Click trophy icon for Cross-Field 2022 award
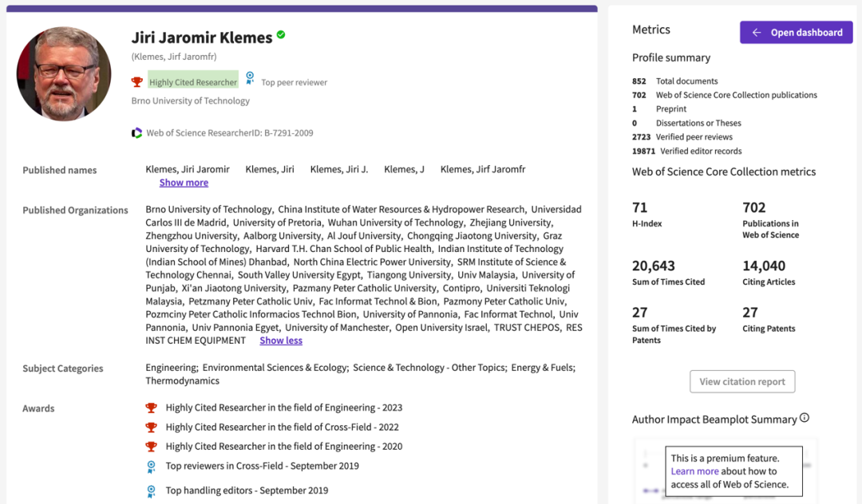The width and height of the screenshot is (862, 504). (x=151, y=427)
